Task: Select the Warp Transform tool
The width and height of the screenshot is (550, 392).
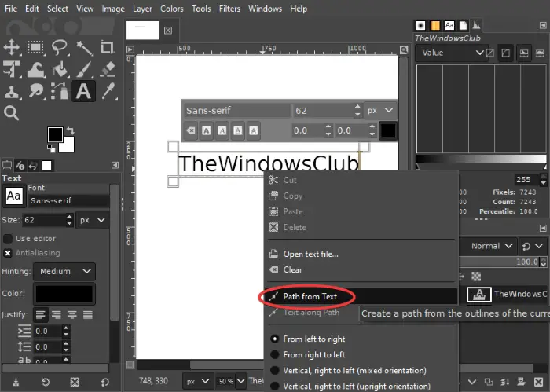Action: [35, 69]
